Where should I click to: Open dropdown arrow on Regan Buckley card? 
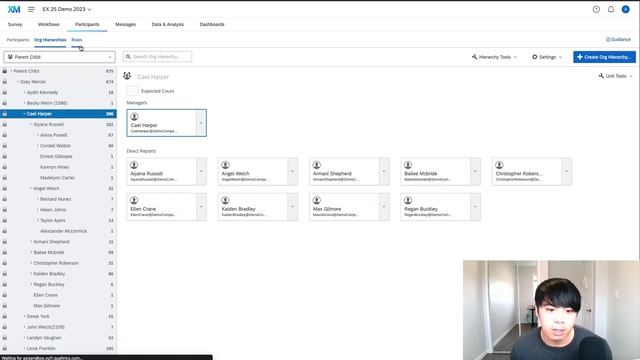click(475, 207)
